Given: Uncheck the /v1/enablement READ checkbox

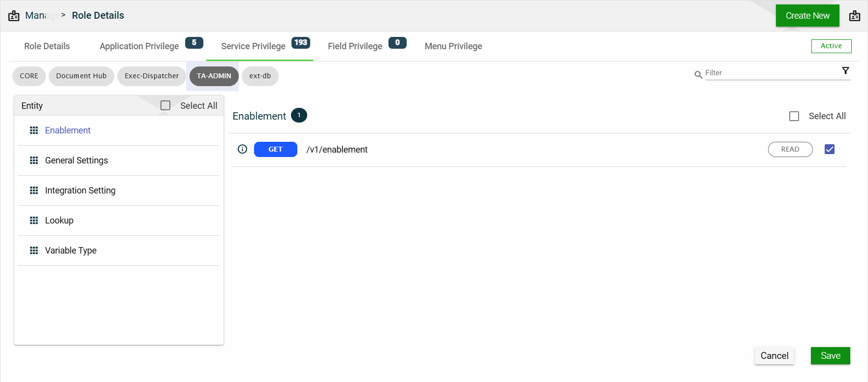Looking at the screenshot, I should [x=830, y=149].
